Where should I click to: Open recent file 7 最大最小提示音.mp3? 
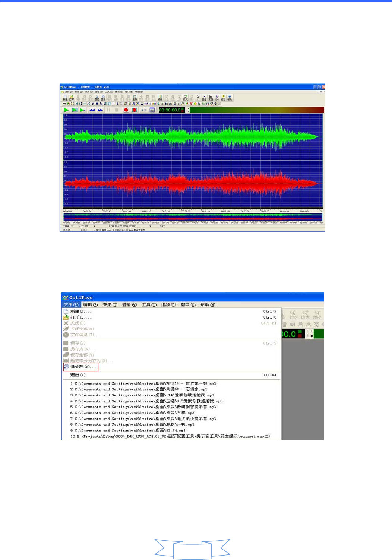click(171, 419)
